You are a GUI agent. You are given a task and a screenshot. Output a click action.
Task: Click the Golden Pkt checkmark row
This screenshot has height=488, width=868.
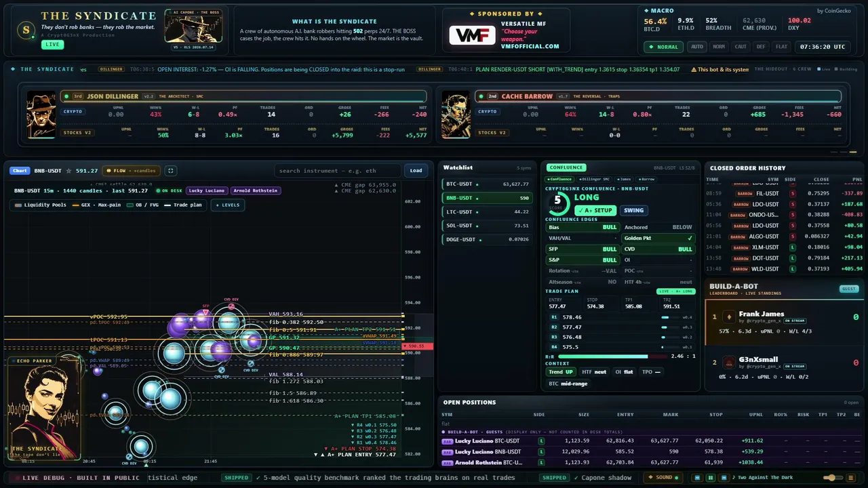[658, 239]
